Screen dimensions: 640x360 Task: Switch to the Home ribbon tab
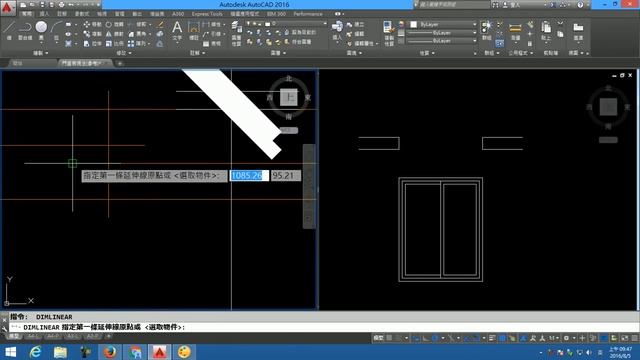point(27,14)
